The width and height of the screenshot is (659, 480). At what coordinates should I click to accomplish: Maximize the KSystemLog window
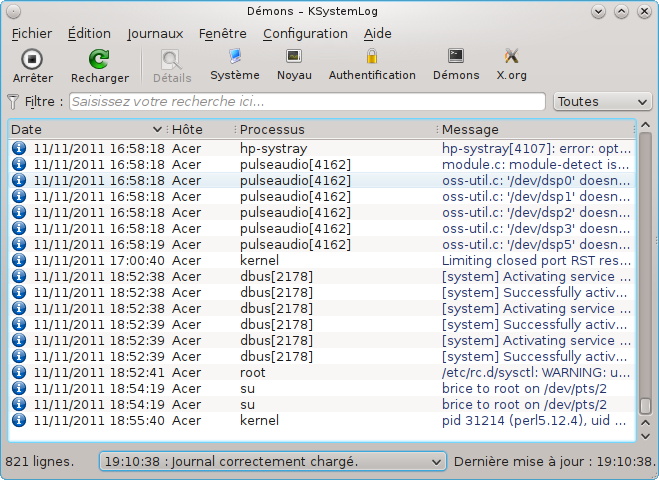tap(621, 12)
